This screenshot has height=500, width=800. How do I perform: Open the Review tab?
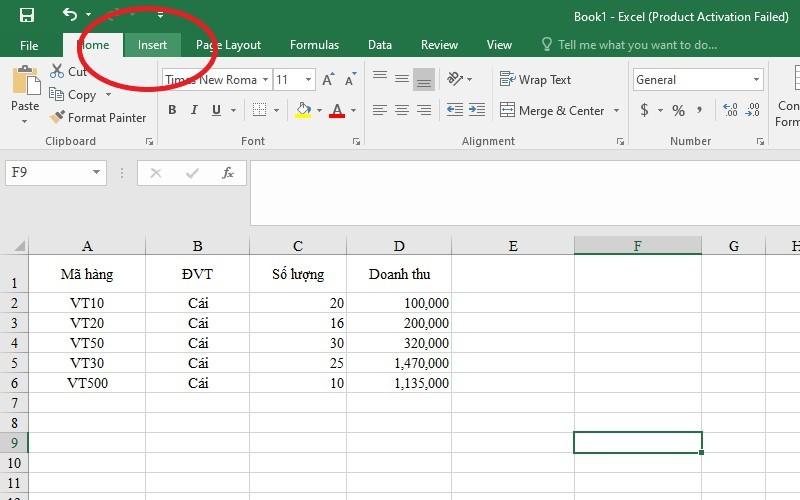pyautogui.click(x=439, y=45)
